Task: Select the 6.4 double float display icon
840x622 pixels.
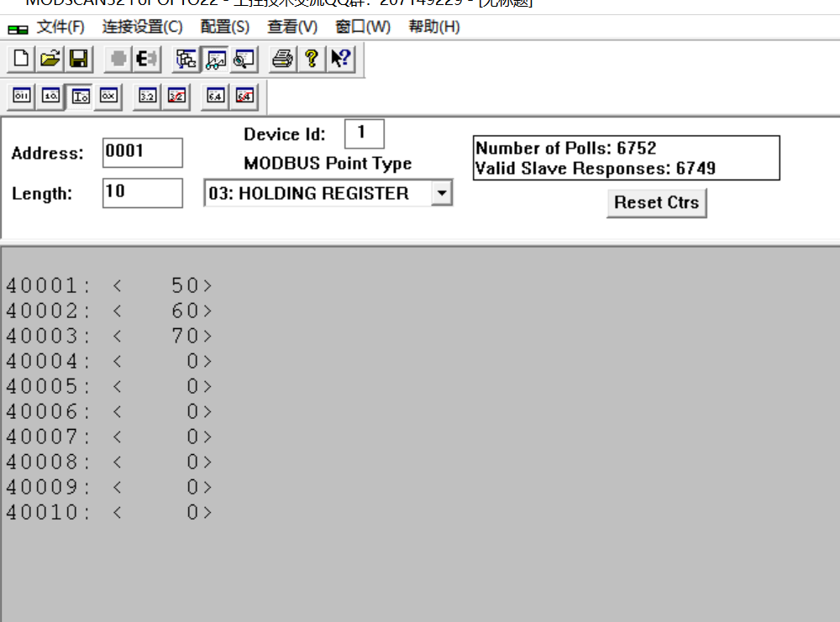Action: pos(216,97)
